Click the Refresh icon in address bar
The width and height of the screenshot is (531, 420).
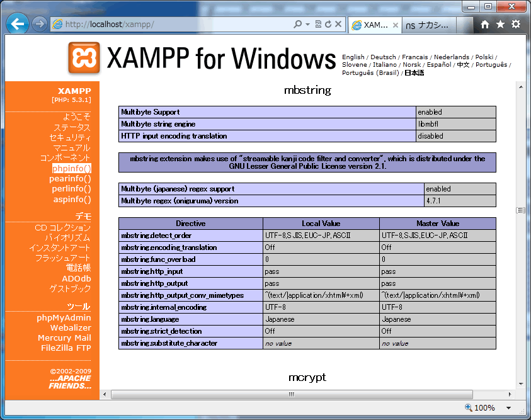point(328,25)
